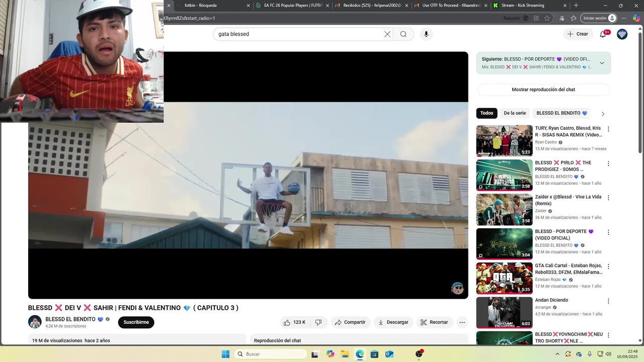Switch to the Recibidos (525) mail tab
Image resolution: width=644 pixels, height=362 pixels.
click(372, 6)
